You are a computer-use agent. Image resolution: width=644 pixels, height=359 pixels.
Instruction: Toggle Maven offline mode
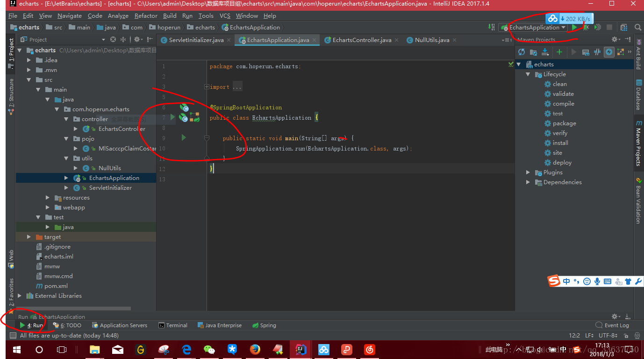click(x=597, y=52)
